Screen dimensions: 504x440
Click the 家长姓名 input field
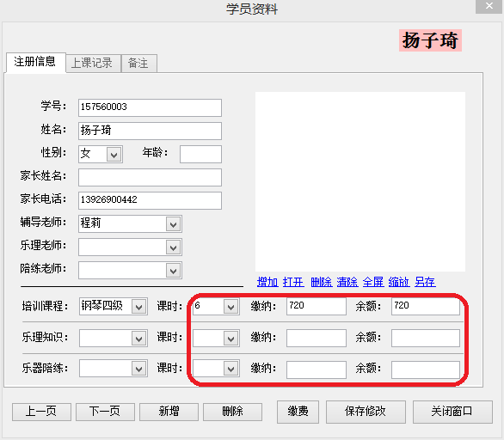coord(150,177)
